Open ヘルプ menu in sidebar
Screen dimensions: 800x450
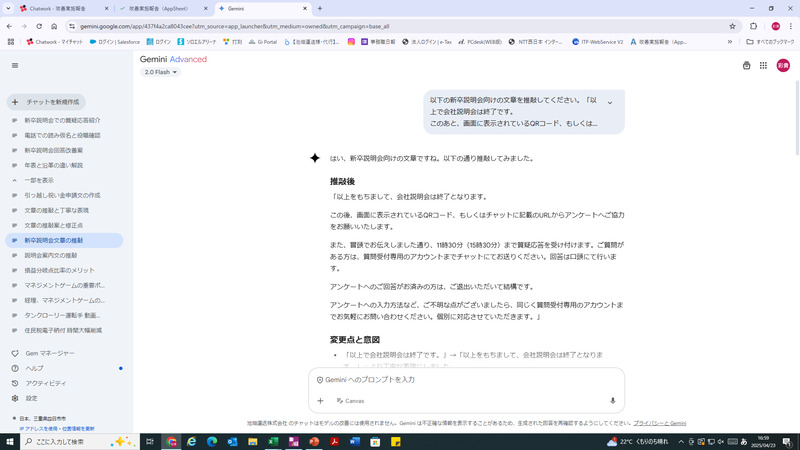coord(34,368)
